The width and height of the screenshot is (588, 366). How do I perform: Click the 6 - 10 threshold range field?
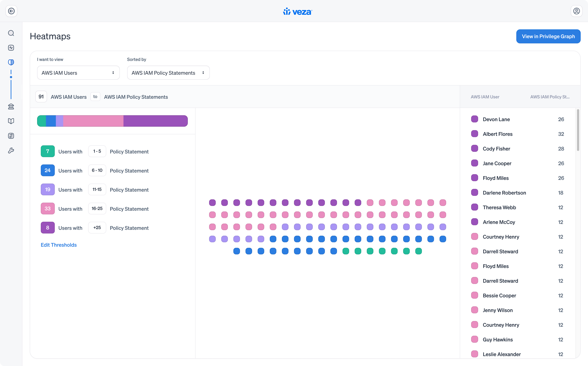tap(97, 170)
